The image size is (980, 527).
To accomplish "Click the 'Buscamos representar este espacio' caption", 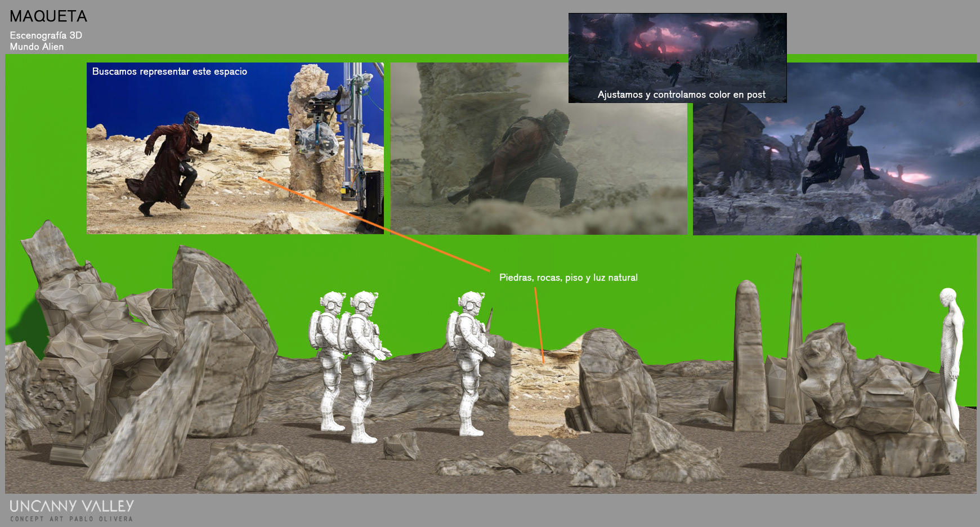I will 169,72.
